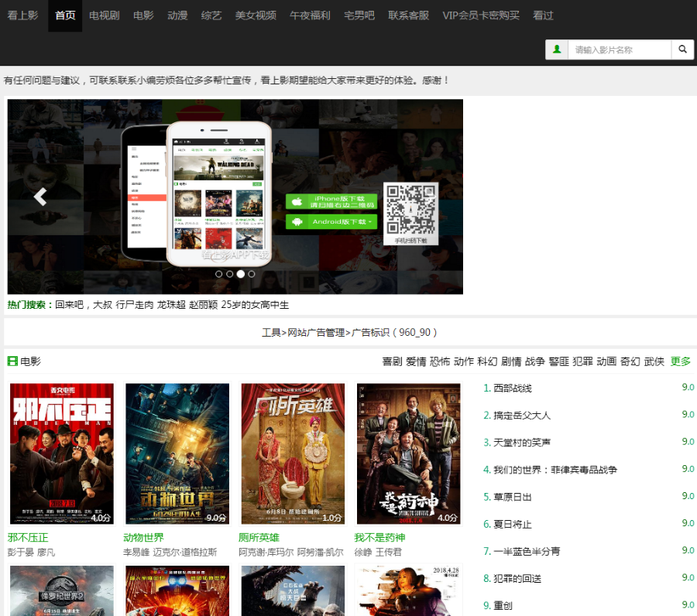Open the 午夜福利 menu item

pos(310,15)
